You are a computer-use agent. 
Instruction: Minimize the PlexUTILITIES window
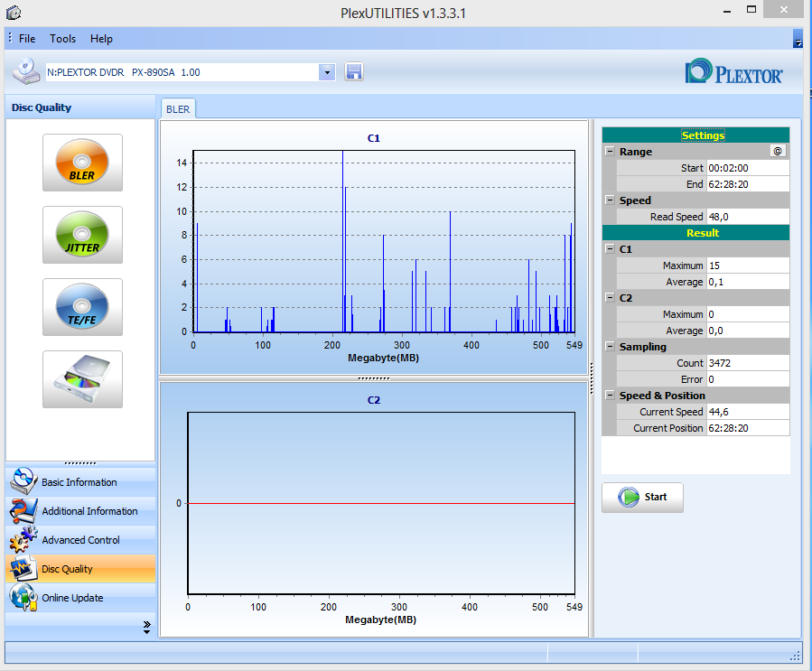pyautogui.click(x=727, y=10)
